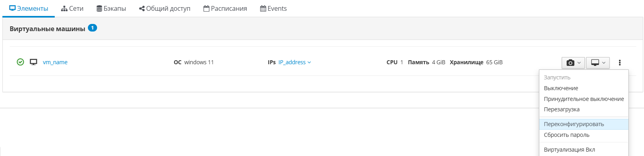Screen dimensions: 644x156
Task: Select Сбросить пароль menu item
Action: coord(584,135)
